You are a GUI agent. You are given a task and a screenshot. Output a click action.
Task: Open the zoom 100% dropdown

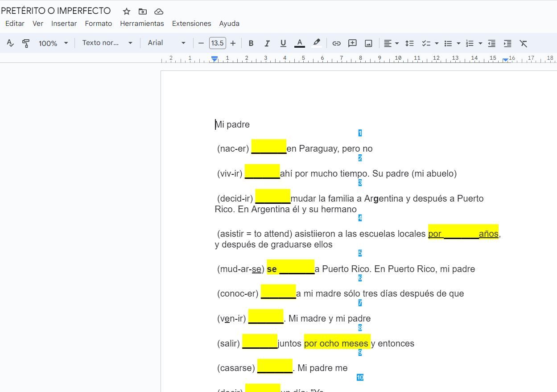pyautogui.click(x=53, y=43)
